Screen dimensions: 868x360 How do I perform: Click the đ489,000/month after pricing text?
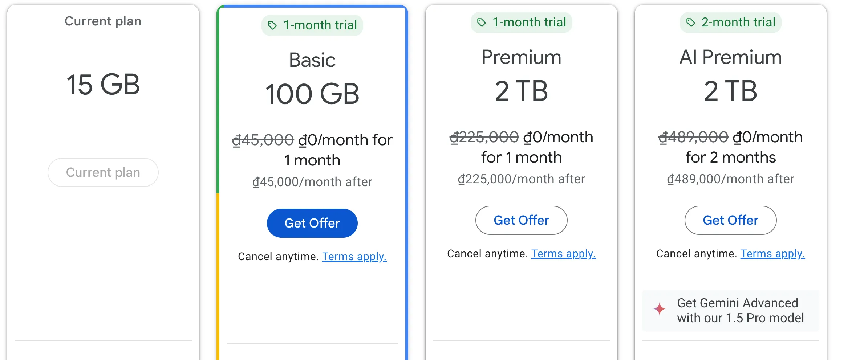[730, 179]
